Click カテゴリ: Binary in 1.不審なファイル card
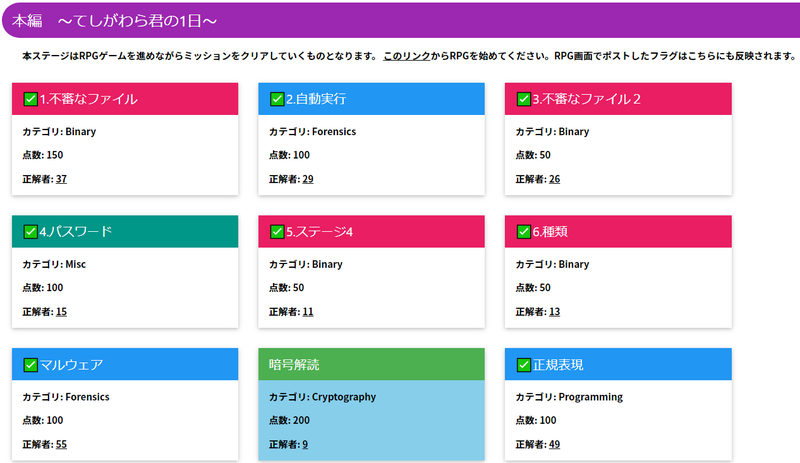800x463 pixels. tap(59, 132)
